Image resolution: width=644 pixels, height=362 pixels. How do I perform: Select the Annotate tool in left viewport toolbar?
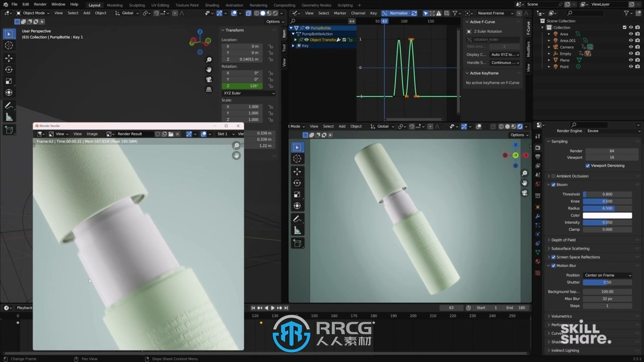pyautogui.click(x=9, y=106)
